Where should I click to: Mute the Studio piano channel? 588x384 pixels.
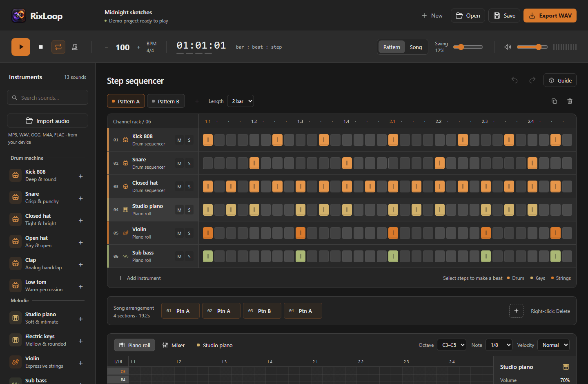[x=179, y=210]
